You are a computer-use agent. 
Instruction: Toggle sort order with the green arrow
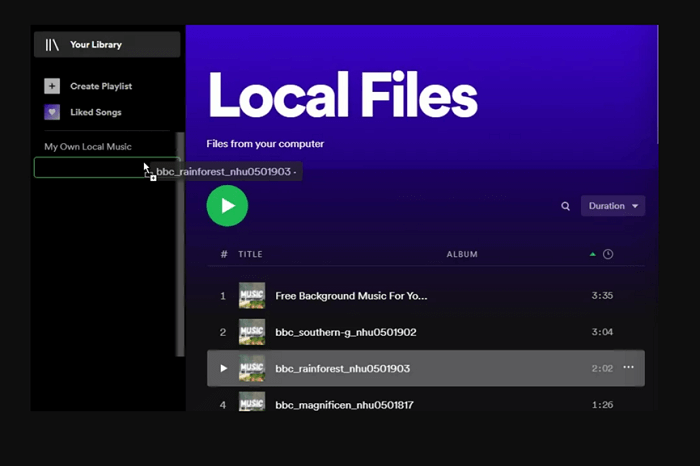595,254
